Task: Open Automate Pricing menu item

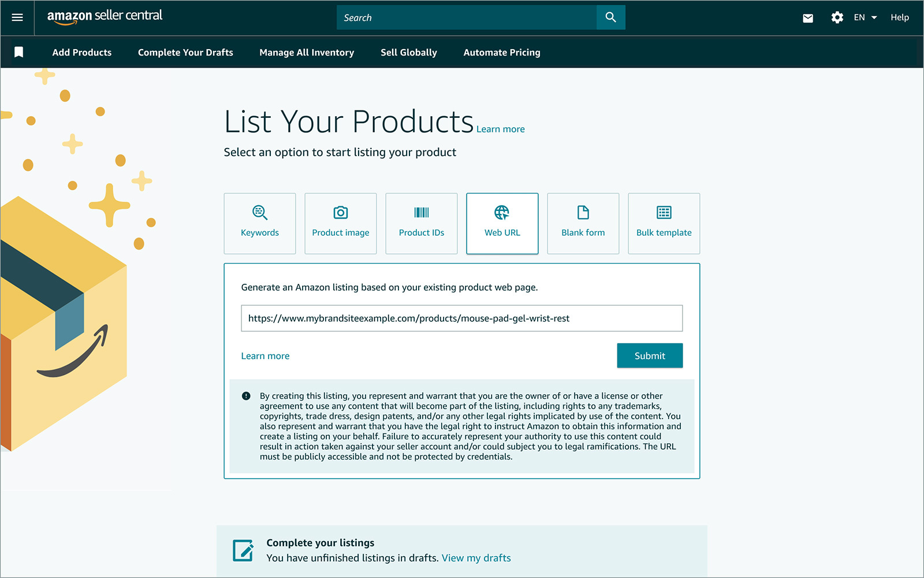Action: 502,52
